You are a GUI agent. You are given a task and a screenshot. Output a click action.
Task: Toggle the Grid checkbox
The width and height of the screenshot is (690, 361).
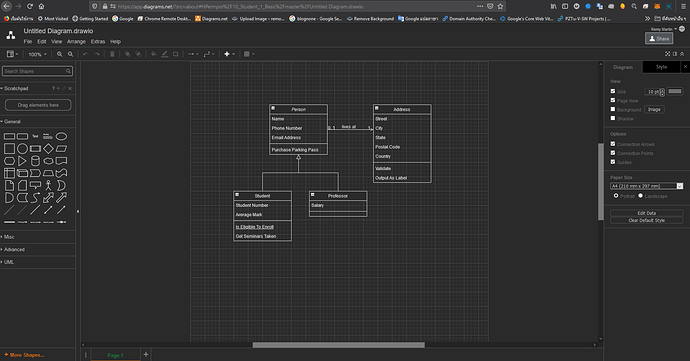click(613, 91)
